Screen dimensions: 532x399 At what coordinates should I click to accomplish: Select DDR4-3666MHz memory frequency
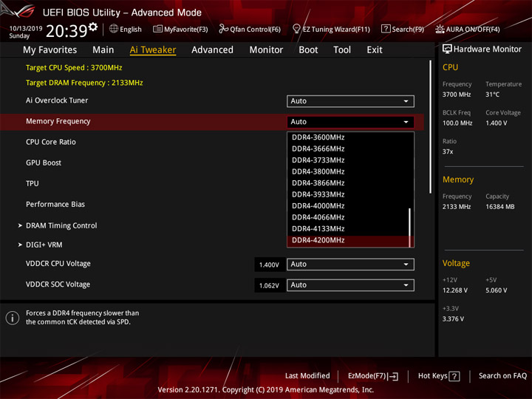coord(348,149)
